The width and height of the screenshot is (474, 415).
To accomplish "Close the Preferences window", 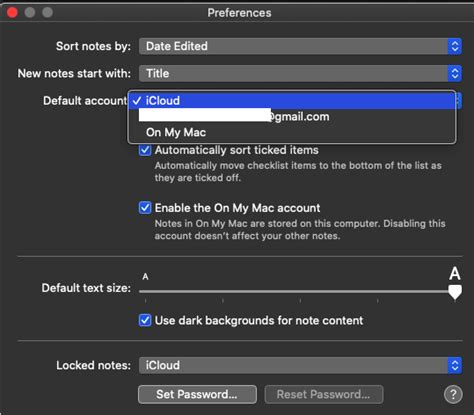I will pyautogui.click(x=13, y=13).
